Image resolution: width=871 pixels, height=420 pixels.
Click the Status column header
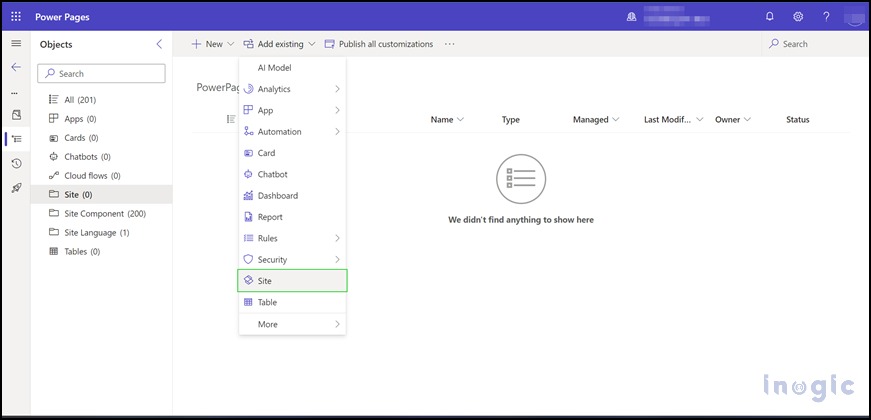(798, 119)
